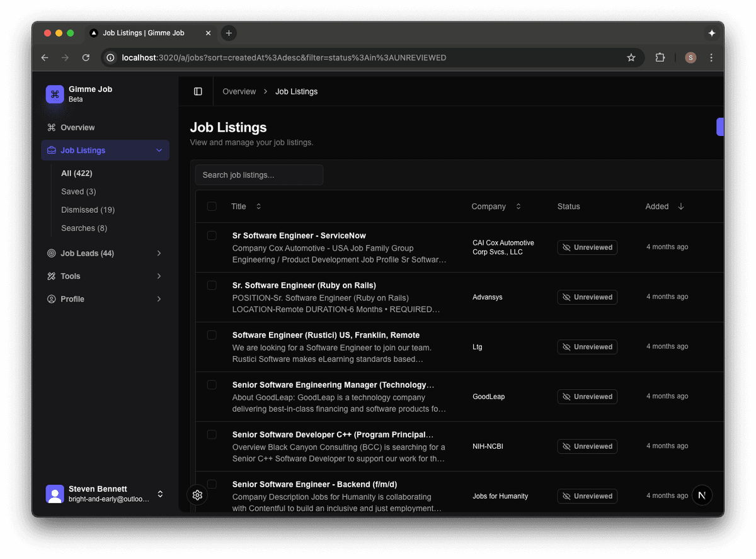Viewport: 756px width, 559px height.
Task: Expand the Tools section
Action: 159,276
